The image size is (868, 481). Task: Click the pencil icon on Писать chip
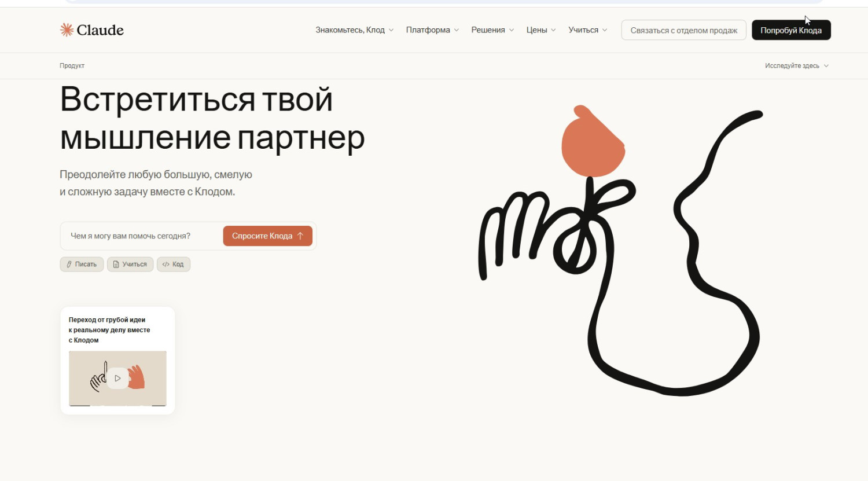pyautogui.click(x=69, y=265)
